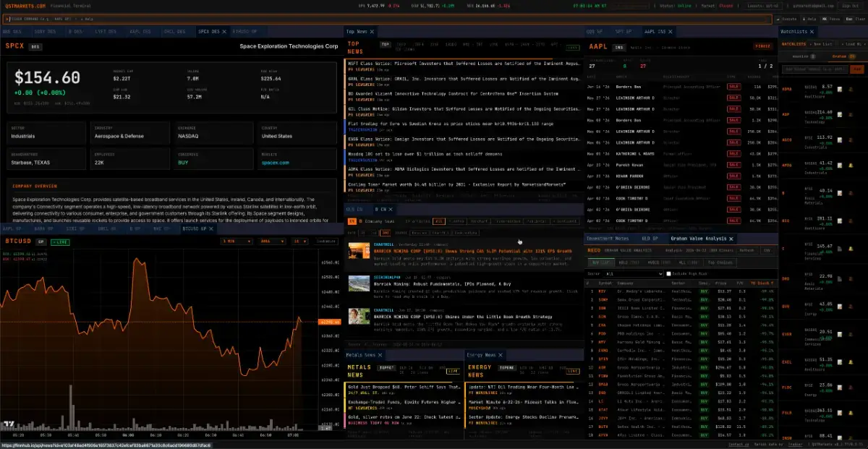Toggle alert bell for DVN watchlist row

pyautogui.click(x=851, y=307)
